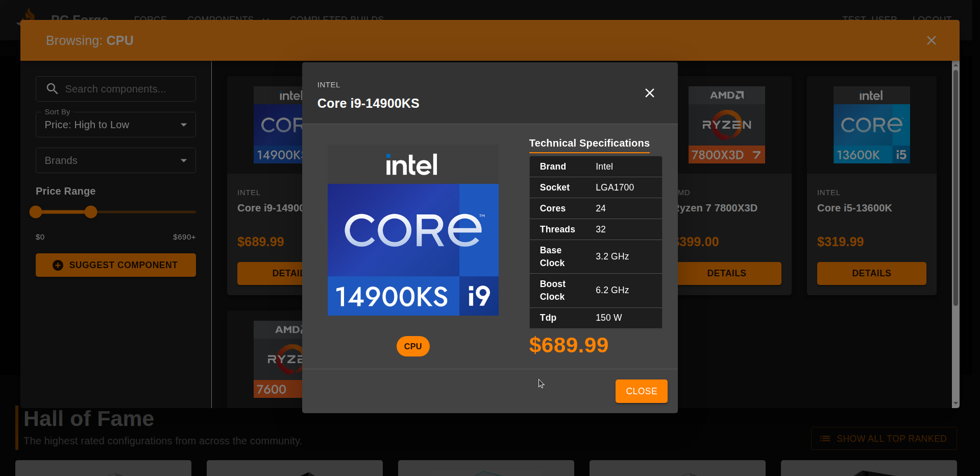
Task: Click the CPU category chip
Action: (412, 346)
